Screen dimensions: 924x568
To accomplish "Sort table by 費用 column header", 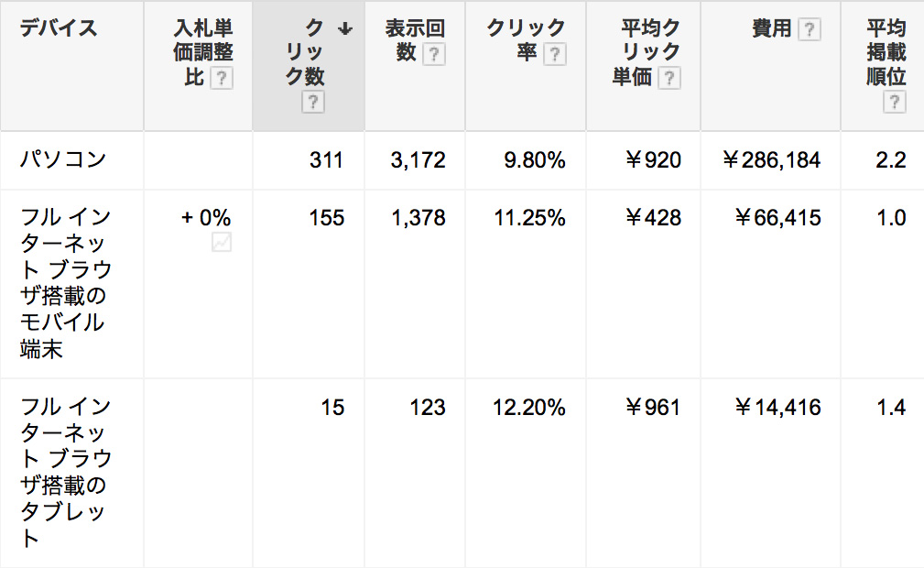I will (771, 29).
